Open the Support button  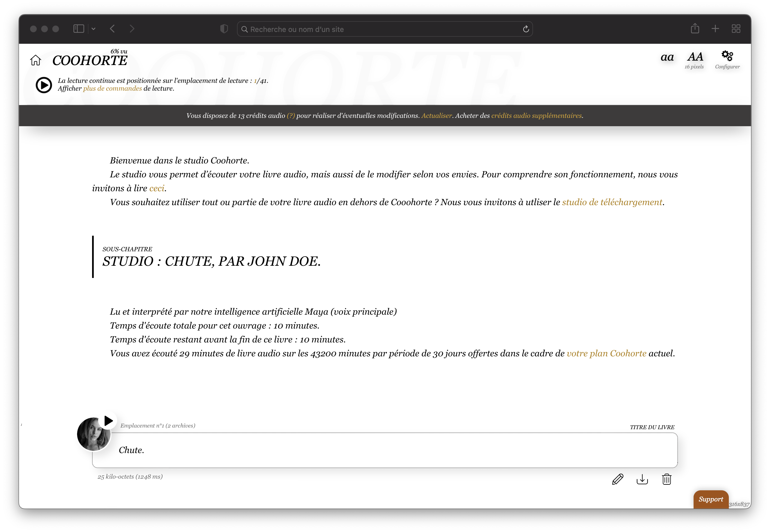(x=711, y=499)
